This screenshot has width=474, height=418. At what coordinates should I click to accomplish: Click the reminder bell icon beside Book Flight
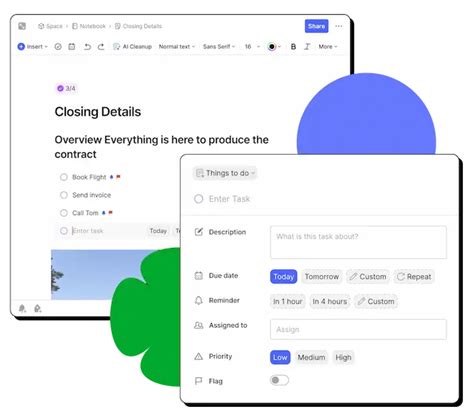click(112, 177)
